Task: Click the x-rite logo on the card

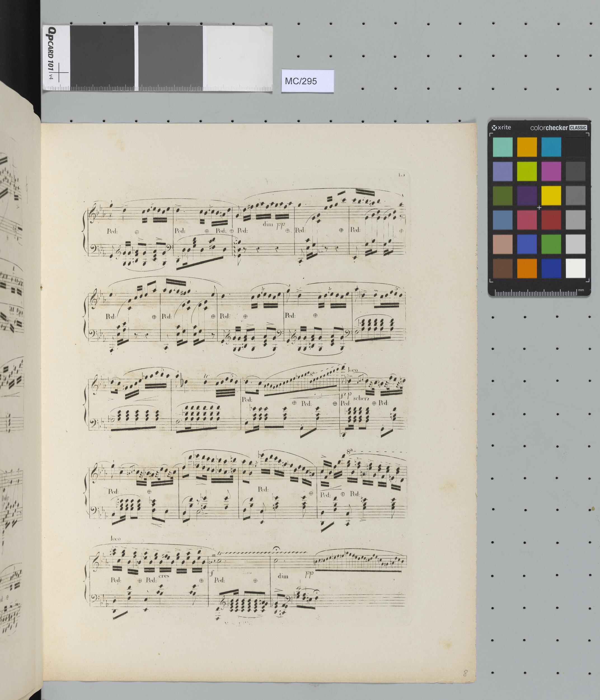Action: pos(501,127)
